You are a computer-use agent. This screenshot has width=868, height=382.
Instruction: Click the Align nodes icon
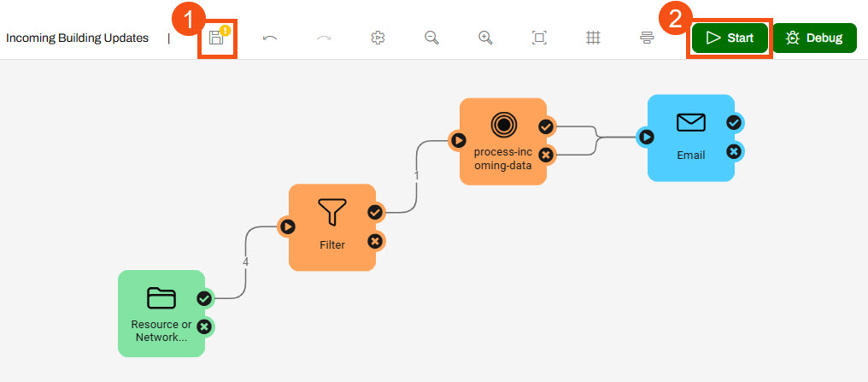[647, 38]
